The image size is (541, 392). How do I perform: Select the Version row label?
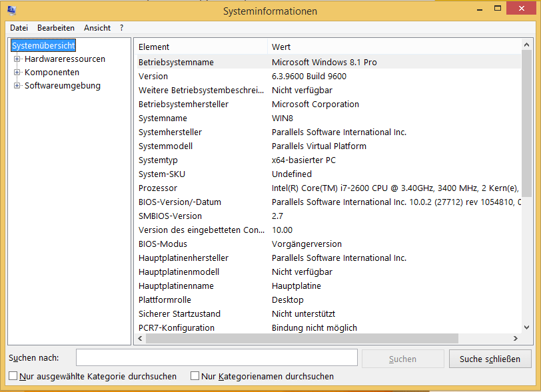coord(153,76)
